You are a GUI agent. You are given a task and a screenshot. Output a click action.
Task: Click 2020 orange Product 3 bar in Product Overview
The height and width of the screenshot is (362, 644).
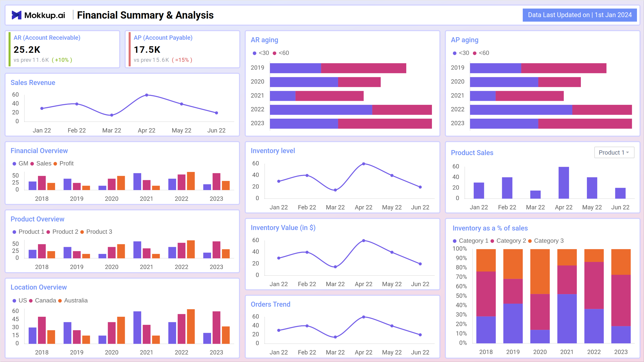pos(121,251)
